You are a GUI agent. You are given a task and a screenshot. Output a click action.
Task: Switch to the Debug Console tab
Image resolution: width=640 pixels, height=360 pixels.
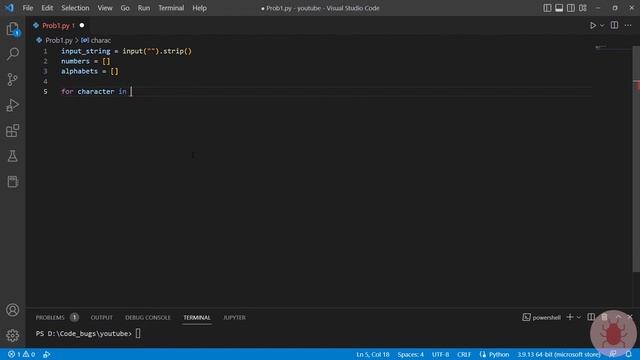click(148, 317)
